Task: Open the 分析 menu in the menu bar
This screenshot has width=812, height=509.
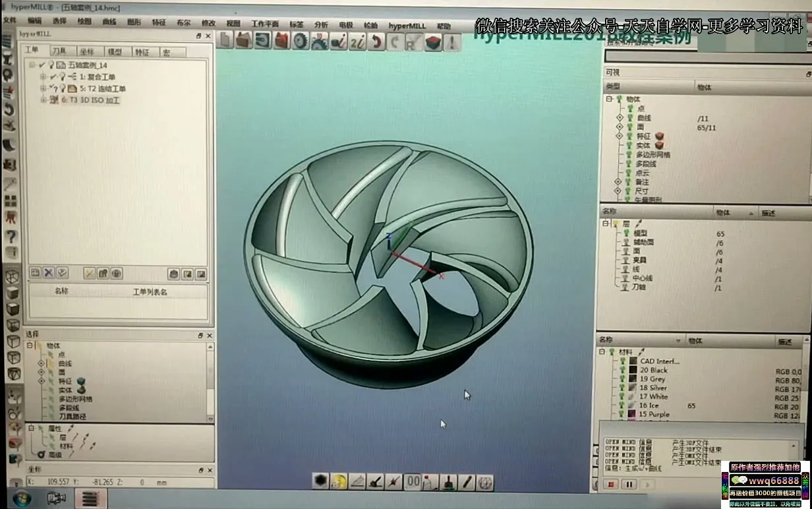Action: [321, 24]
